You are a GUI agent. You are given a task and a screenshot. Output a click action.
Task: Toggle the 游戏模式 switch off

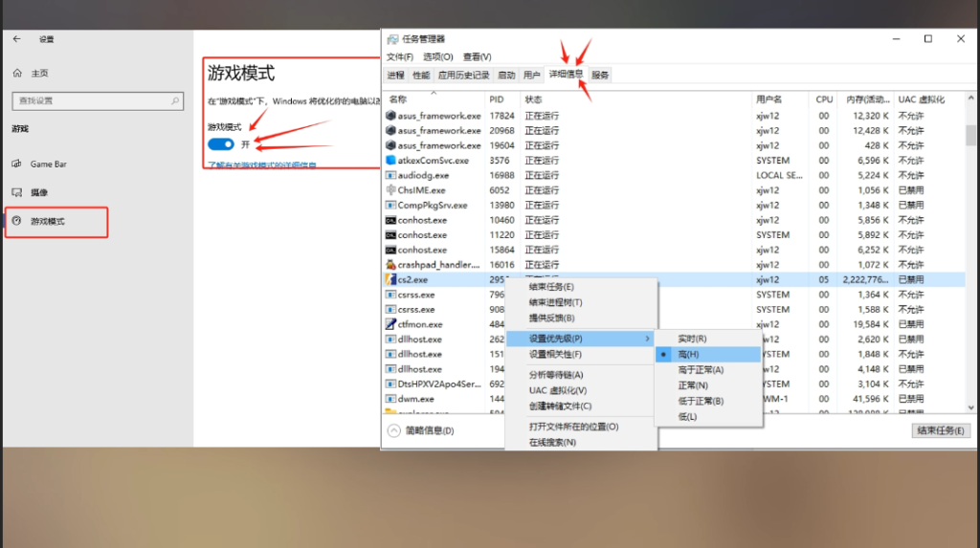tap(221, 144)
